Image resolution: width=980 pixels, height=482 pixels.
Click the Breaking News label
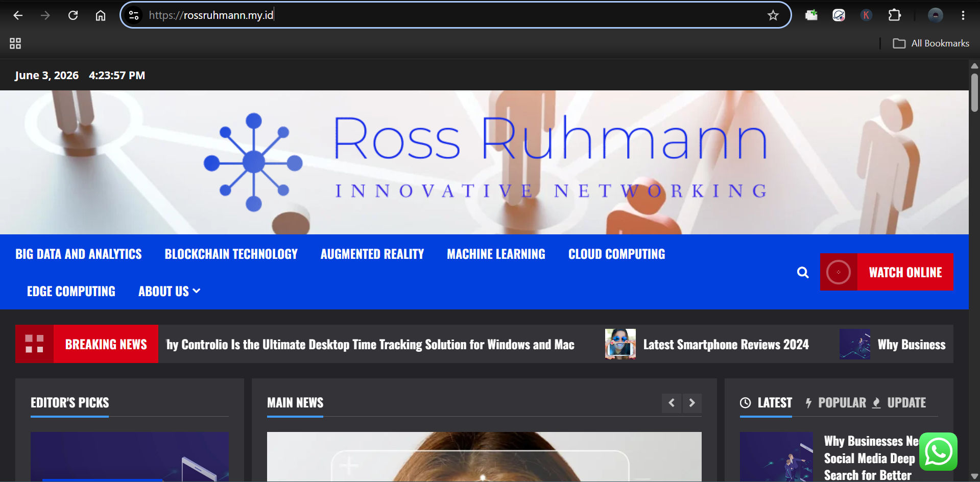click(106, 344)
